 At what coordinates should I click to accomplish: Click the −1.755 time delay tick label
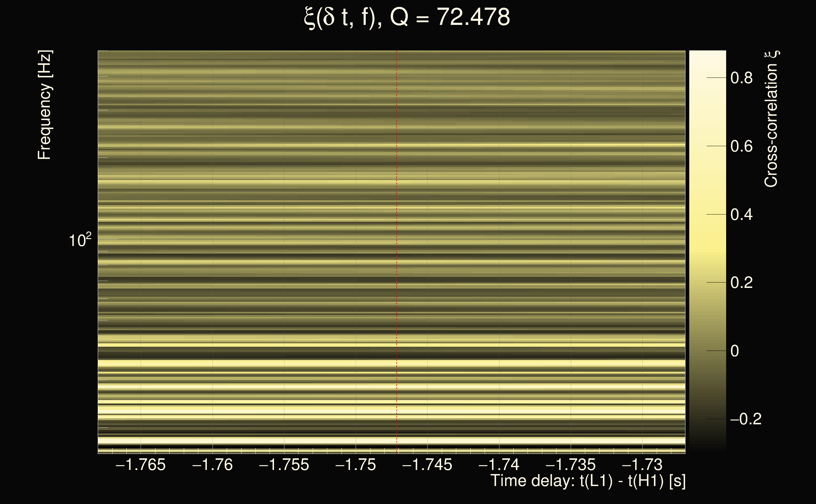pos(284,465)
